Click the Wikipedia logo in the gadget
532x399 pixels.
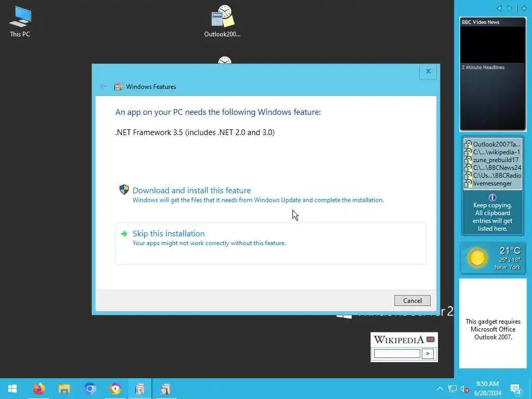point(398,340)
